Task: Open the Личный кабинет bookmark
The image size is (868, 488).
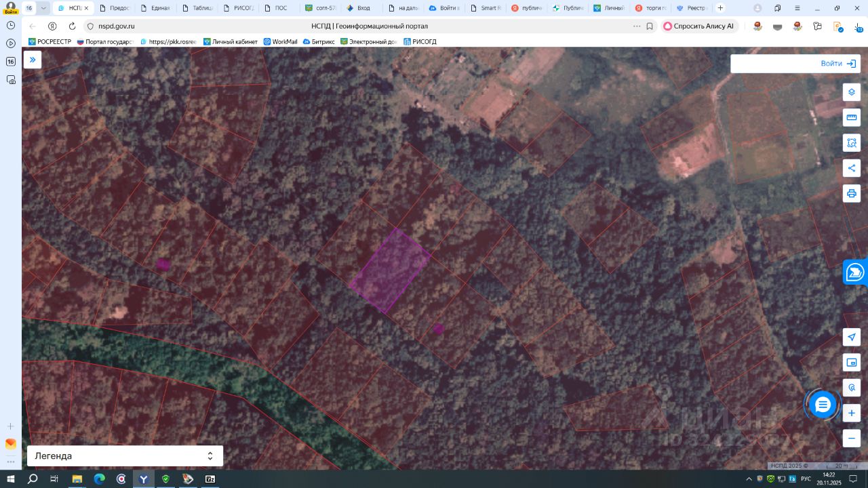Action: click(x=231, y=41)
